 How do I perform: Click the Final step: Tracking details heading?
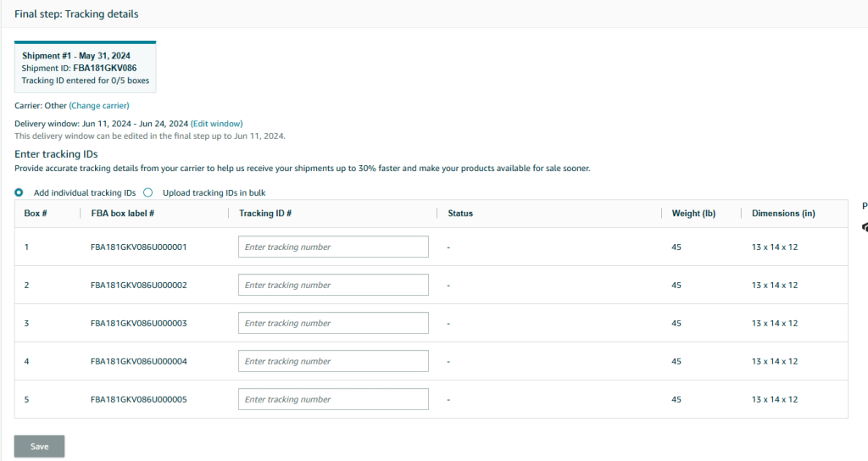(x=76, y=14)
